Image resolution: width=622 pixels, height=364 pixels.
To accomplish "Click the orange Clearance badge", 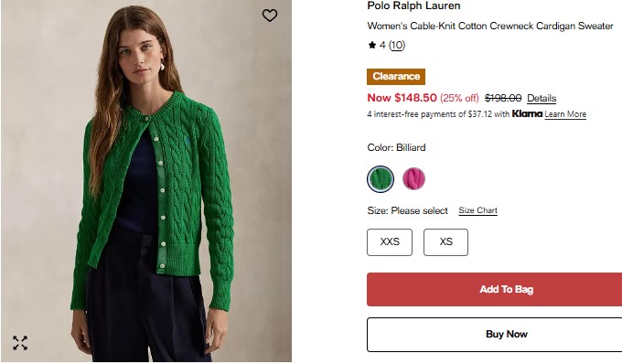I will 396,77.
